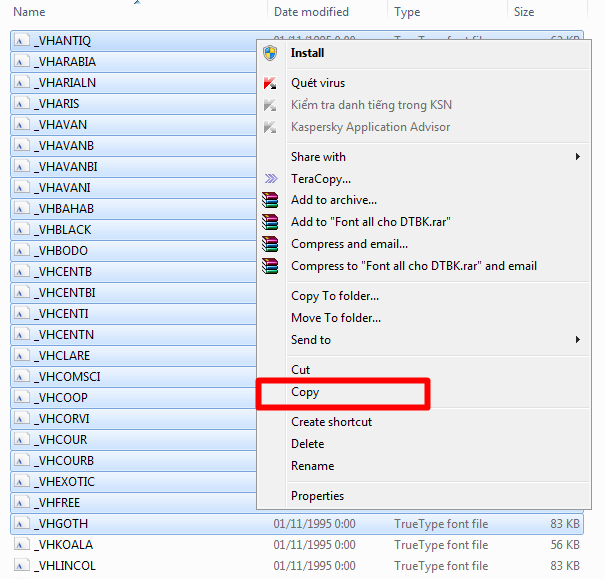This screenshot has width=605, height=579.
Task: Click the font file icon for _VHARABIA
Action: [x=22, y=62]
